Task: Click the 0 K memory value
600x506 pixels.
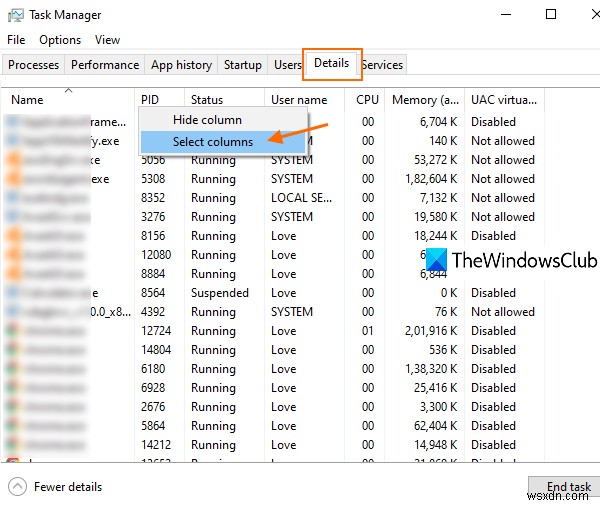Action: coord(449,293)
